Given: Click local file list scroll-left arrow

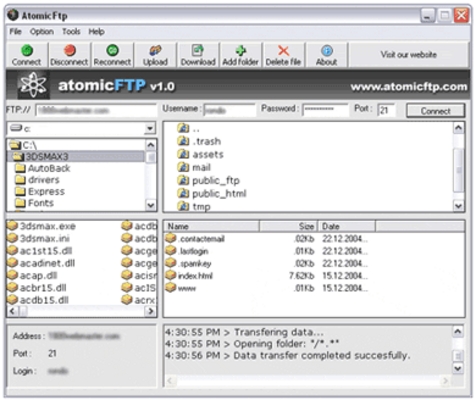Looking at the screenshot, I should click(13, 311).
